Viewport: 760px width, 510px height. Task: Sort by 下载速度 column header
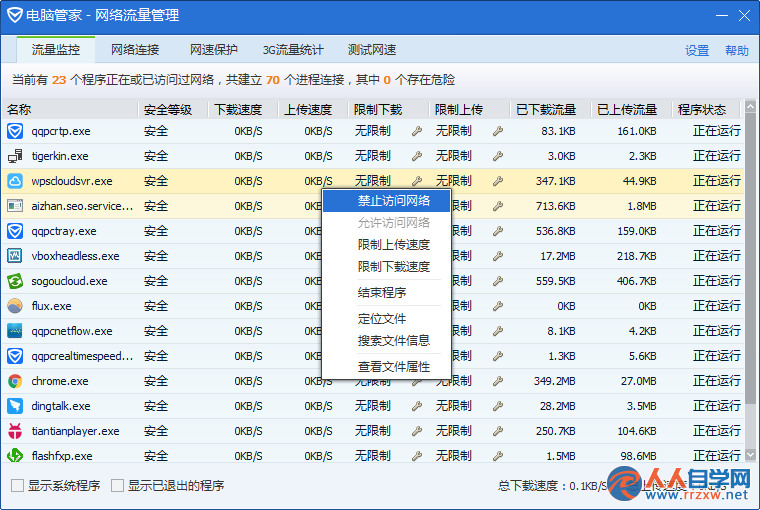click(x=243, y=110)
